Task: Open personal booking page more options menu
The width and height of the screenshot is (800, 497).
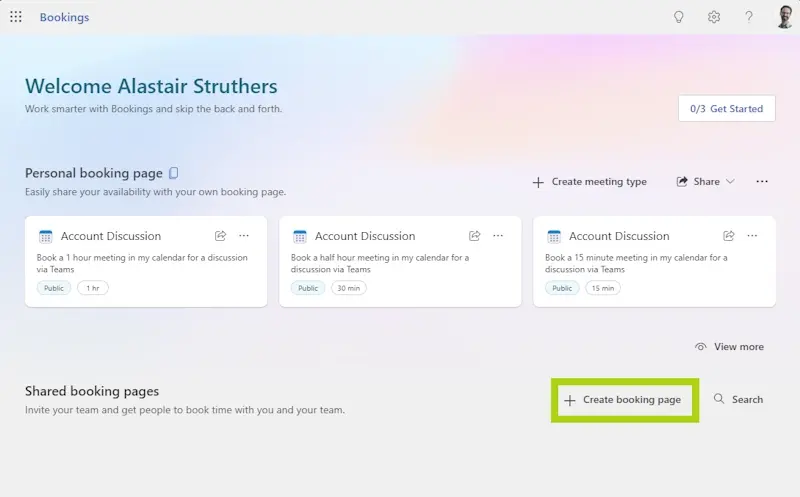Action: coord(762,182)
